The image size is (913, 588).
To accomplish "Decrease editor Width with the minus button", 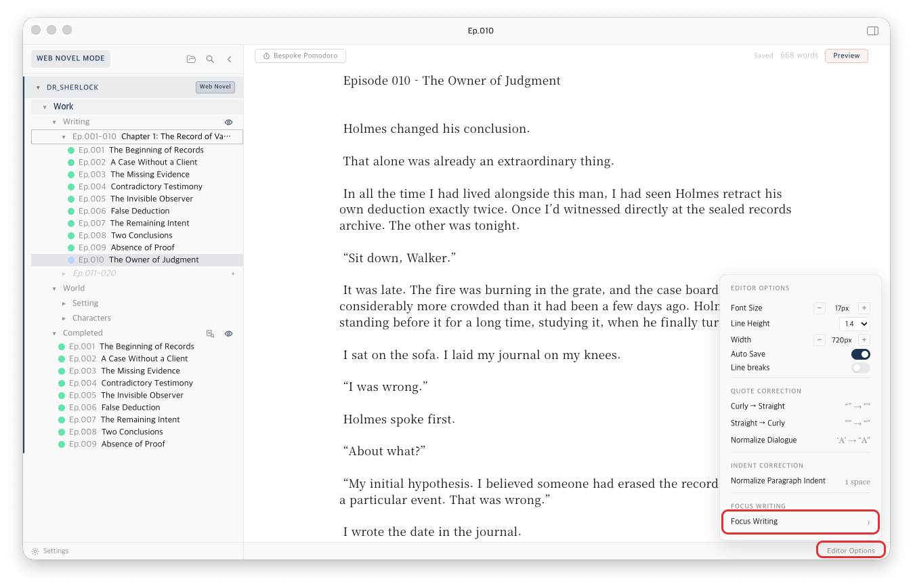I will pos(820,339).
